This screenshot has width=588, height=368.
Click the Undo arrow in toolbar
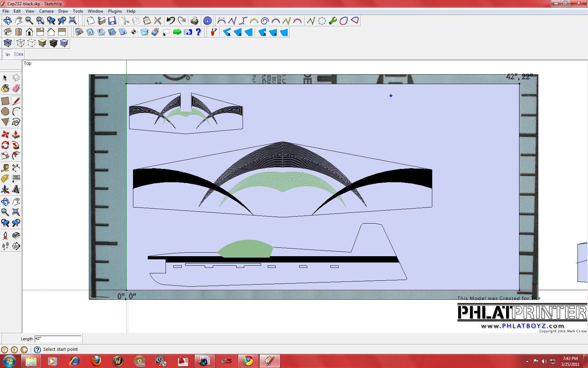click(170, 21)
